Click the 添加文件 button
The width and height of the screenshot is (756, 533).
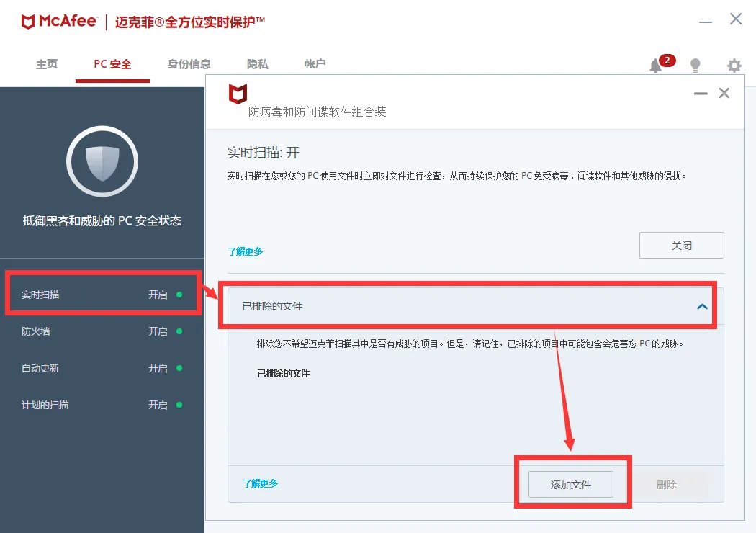571,484
